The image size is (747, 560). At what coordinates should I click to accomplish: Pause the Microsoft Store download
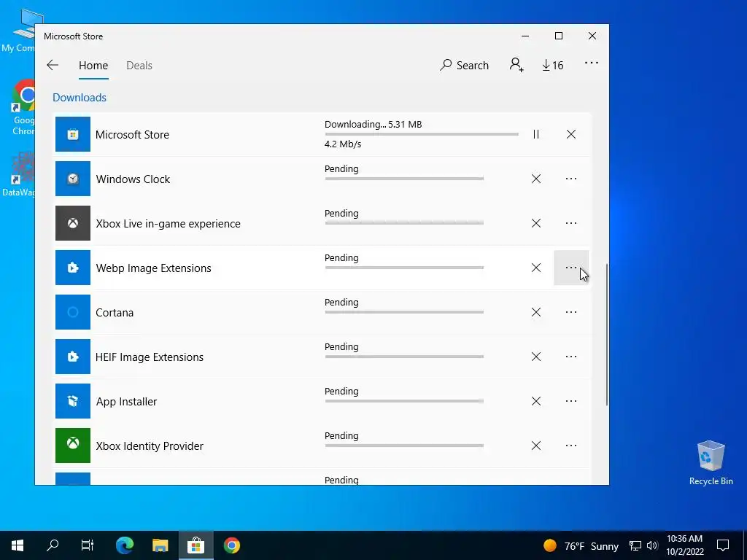536,134
